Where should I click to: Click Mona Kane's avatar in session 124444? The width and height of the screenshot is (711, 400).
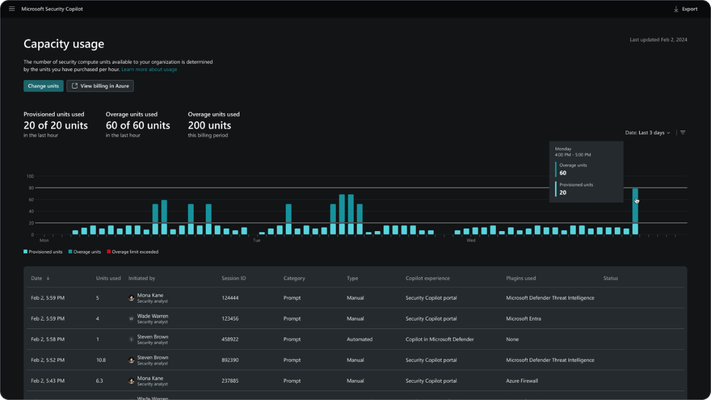pos(131,298)
